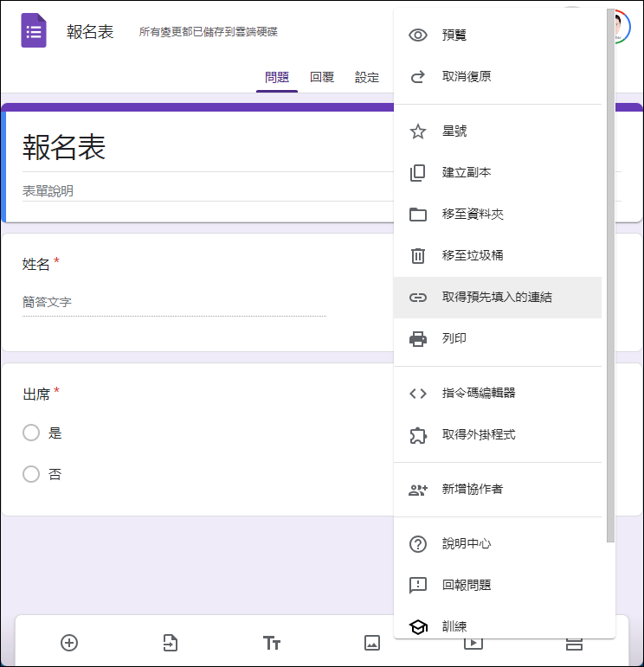
Task: Click the printer icon beside 列印
Action: (417, 339)
